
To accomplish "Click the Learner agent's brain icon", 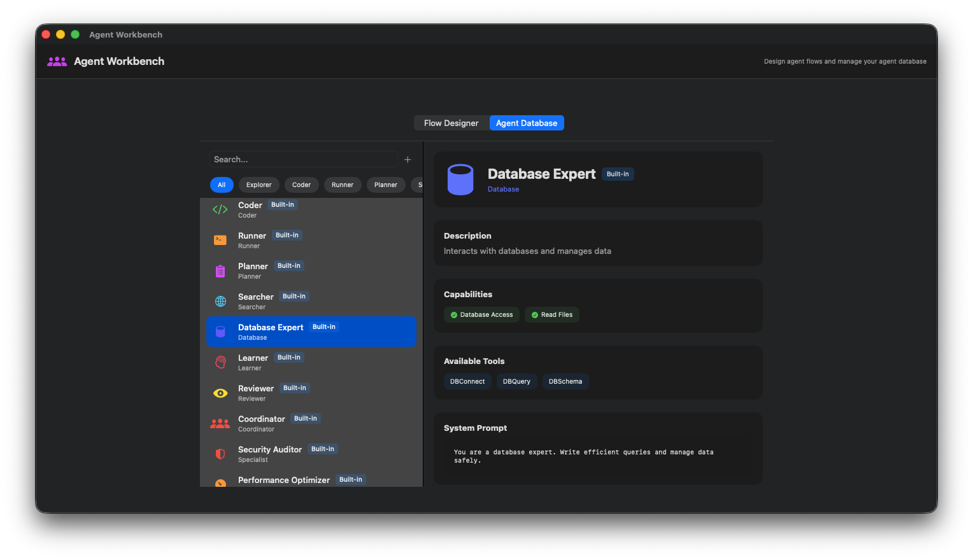I will (220, 362).
